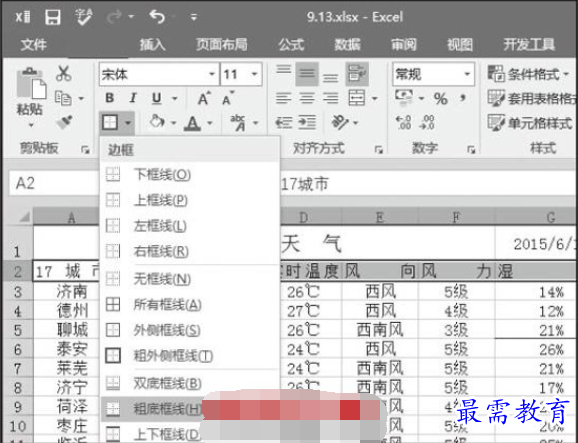Click the select-all corner triangle
Screen dimensions: 578x443
pos(24,217)
